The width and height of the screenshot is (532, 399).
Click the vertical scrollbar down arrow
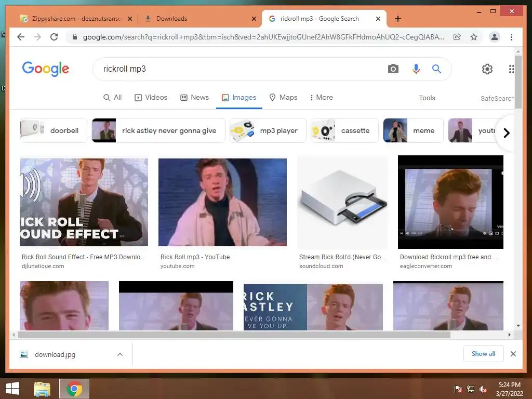518,326
